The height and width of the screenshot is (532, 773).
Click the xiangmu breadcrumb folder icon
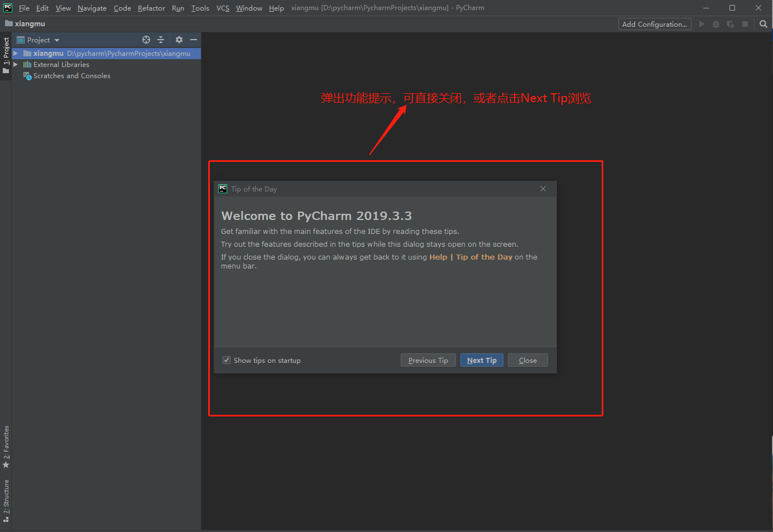tap(9, 23)
